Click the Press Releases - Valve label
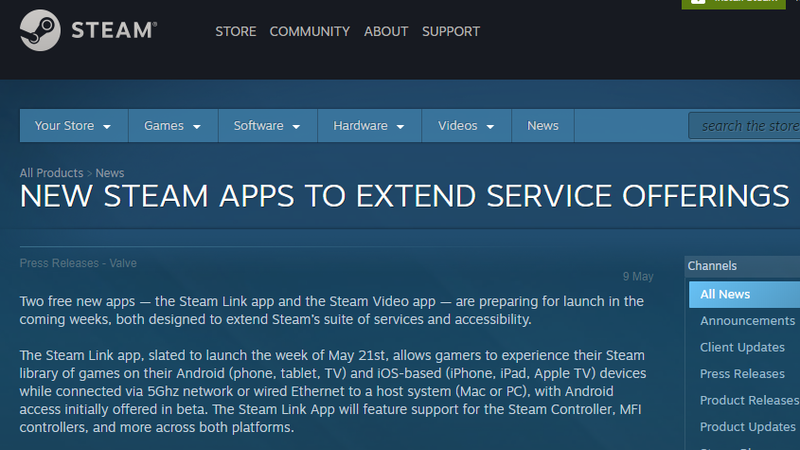This screenshot has height=450, width=800. 78,263
